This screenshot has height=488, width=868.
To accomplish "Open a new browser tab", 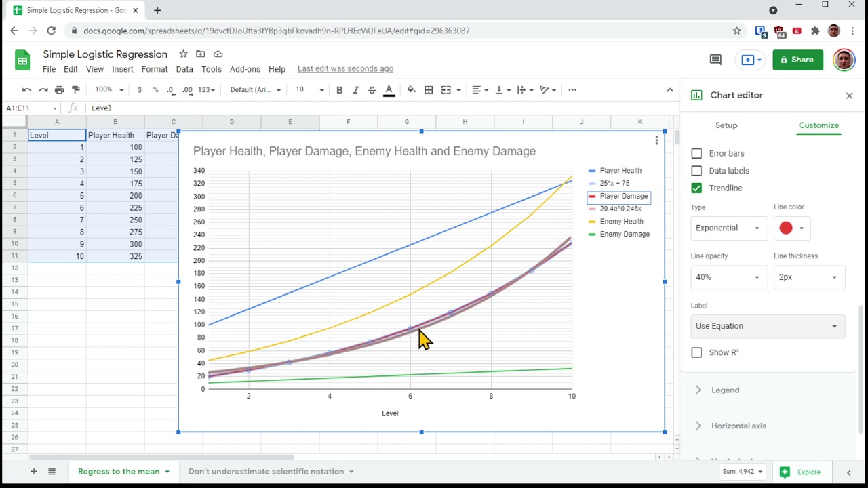I will (x=157, y=10).
